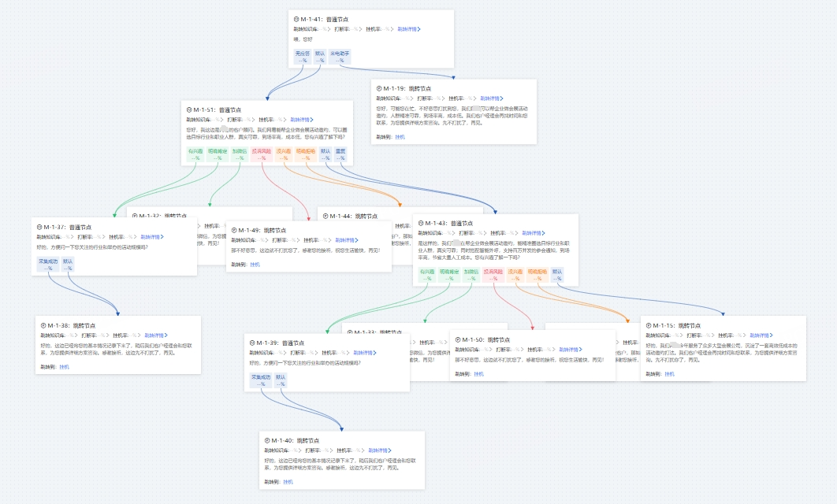This screenshot has height=504, width=837.
Task: Select the red 投诉风险 tag in M-1-51
Action: (x=262, y=154)
